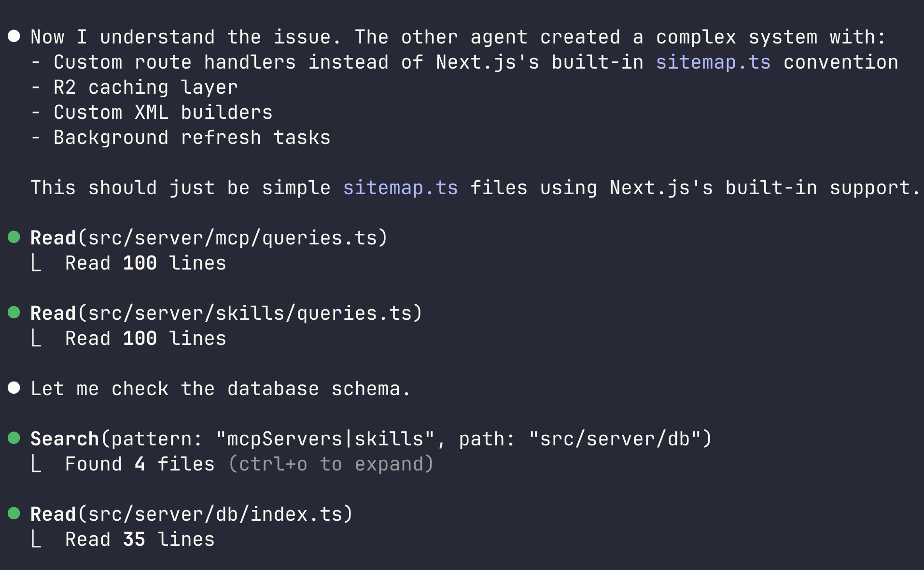Expand "Read 35 lines" output
Viewport: 924px width, 570px height.
(x=140, y=540)
